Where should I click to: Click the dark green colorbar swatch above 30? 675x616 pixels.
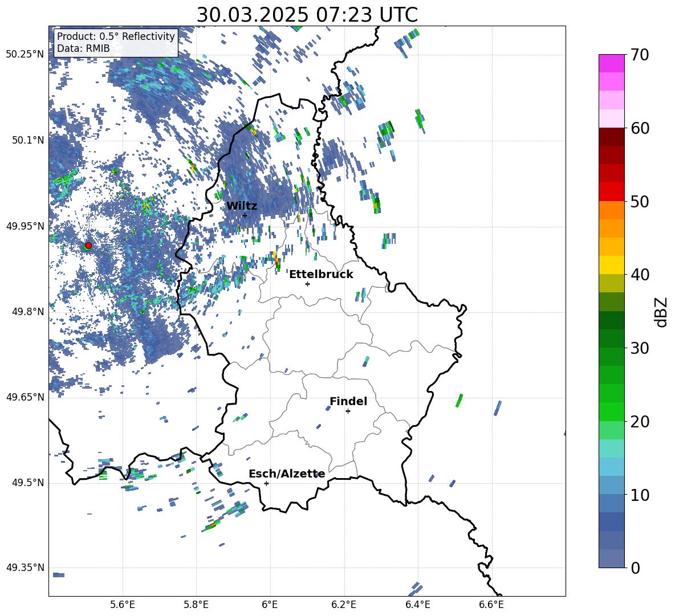coord(611,338)
